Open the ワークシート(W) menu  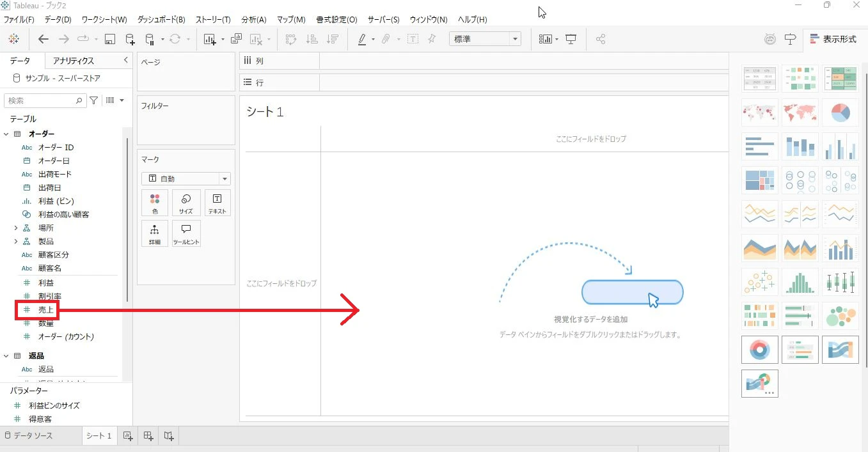pos(104,20)
